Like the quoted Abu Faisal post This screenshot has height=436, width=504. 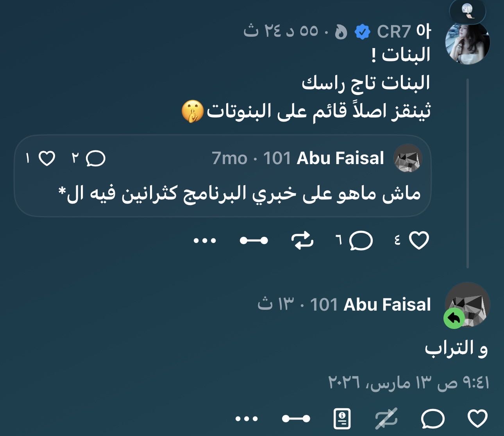[47, 159]
